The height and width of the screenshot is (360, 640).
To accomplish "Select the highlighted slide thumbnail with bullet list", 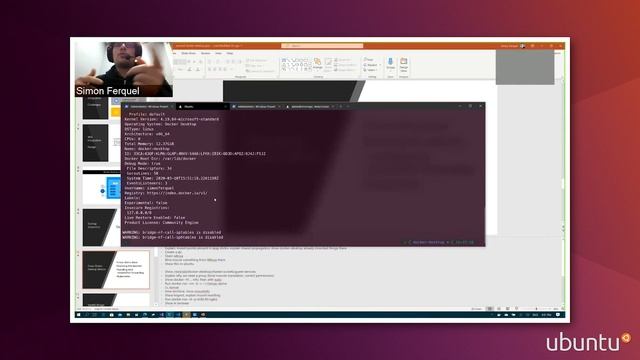I will click(x=116, y=270).
